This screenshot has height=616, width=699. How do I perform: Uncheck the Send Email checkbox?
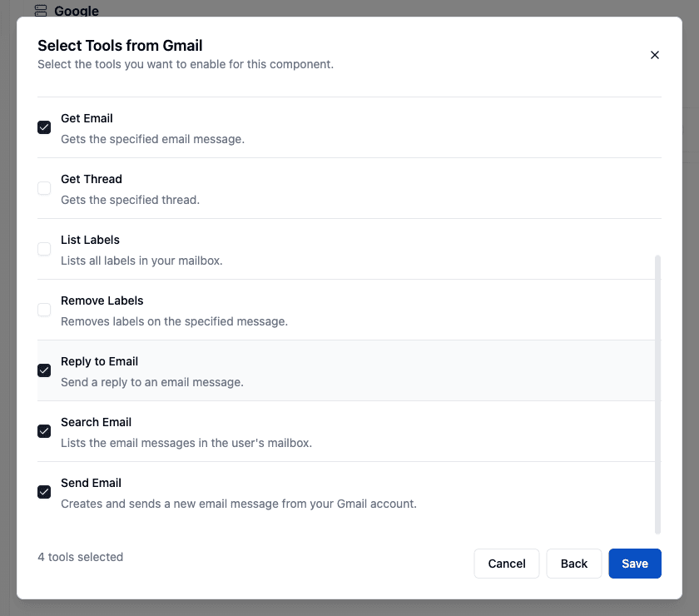pos(44,491)
